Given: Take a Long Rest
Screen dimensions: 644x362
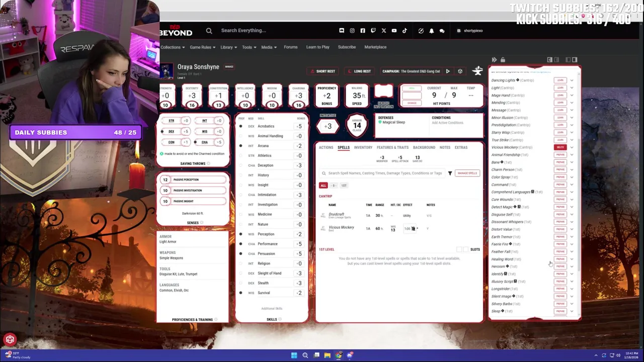Looking at the screenshot, I should [359, 71].
